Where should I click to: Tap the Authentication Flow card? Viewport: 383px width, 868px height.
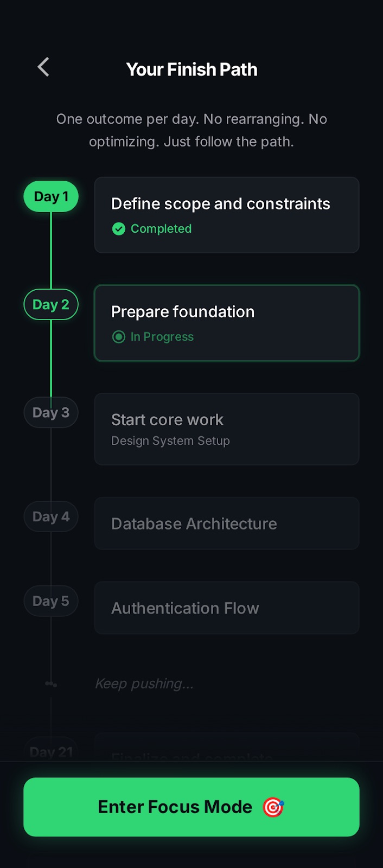227,608
